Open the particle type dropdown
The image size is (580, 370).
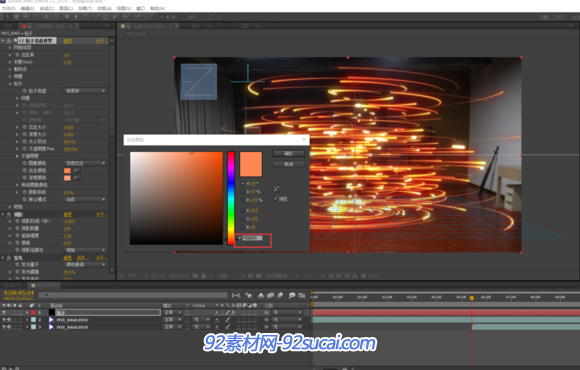(x=85, y=91)
